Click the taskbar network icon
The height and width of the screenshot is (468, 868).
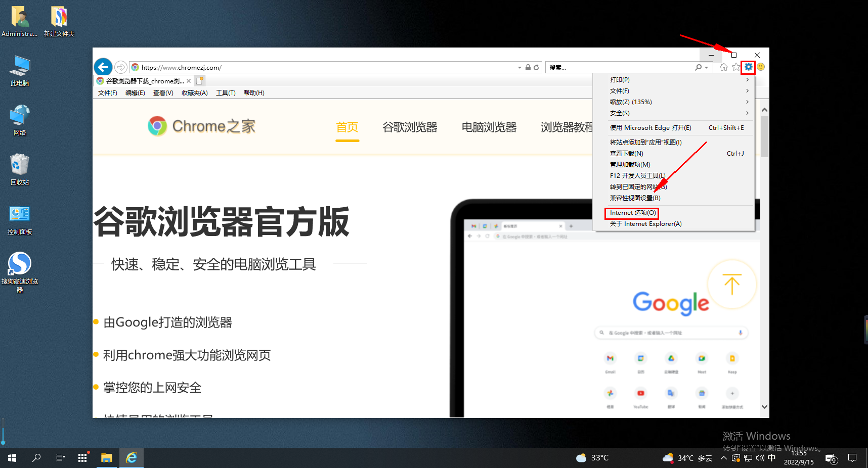click(748, 458)
